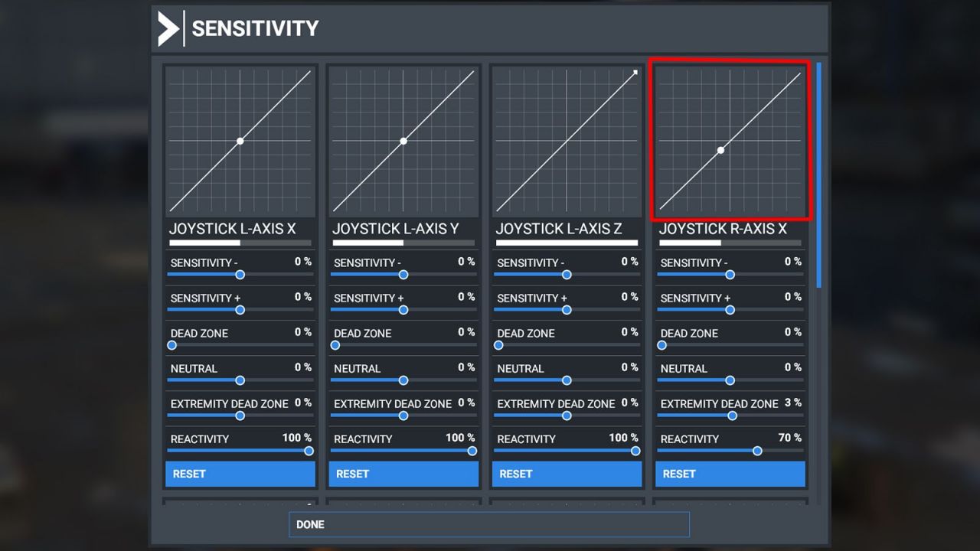Click Reactivity slider for L-Axis Y
The width and height of the screenshot is (980, 551).
[x=403, y=451]
